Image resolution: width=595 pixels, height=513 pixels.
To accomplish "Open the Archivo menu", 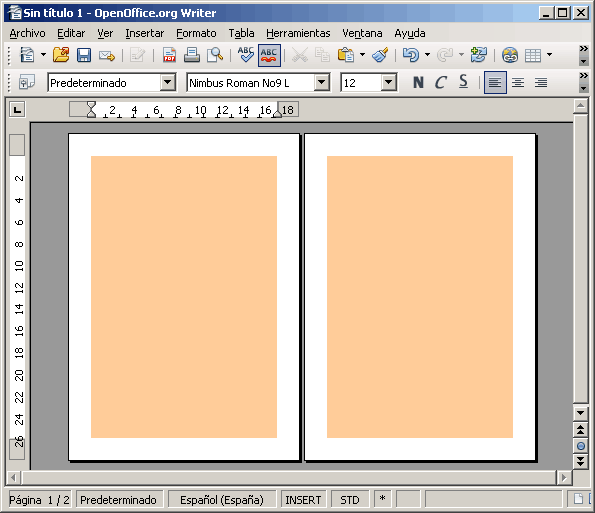I will tap(27, 33).
